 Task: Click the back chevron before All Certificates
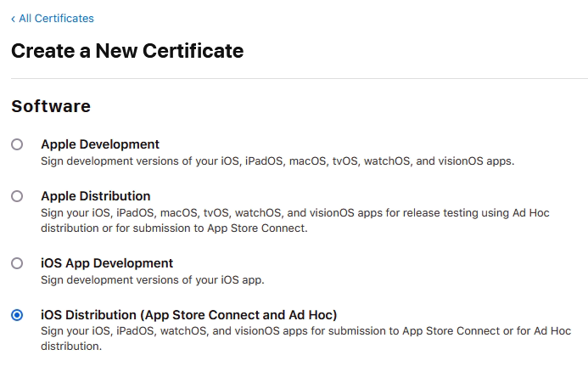click(13, 18)
